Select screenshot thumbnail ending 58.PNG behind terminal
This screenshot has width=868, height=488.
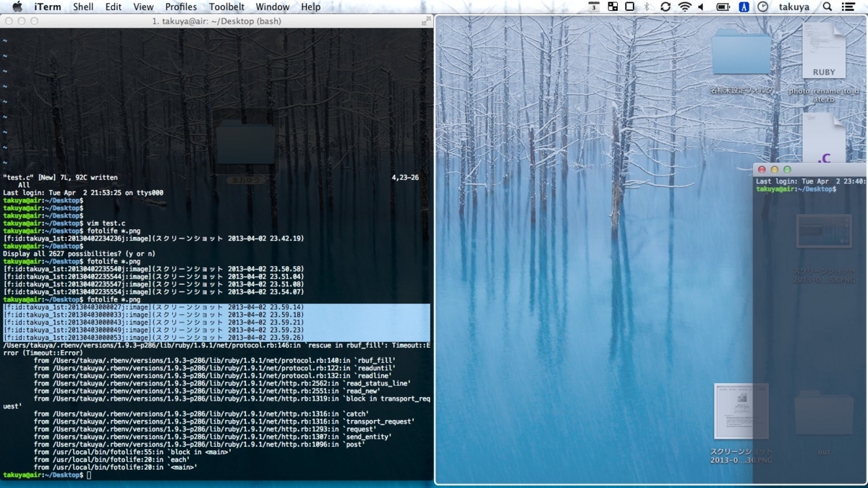pyautogui.click(x=824, y=231)
